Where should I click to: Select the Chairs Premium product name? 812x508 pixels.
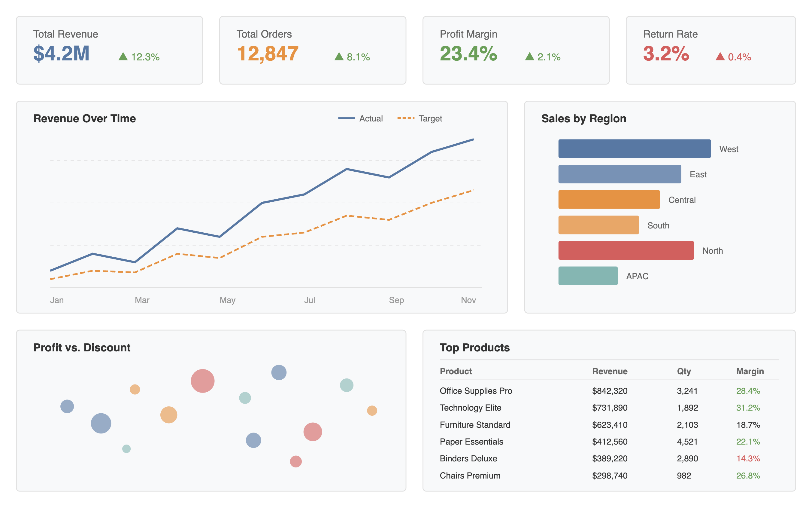(x=470, y=476)
